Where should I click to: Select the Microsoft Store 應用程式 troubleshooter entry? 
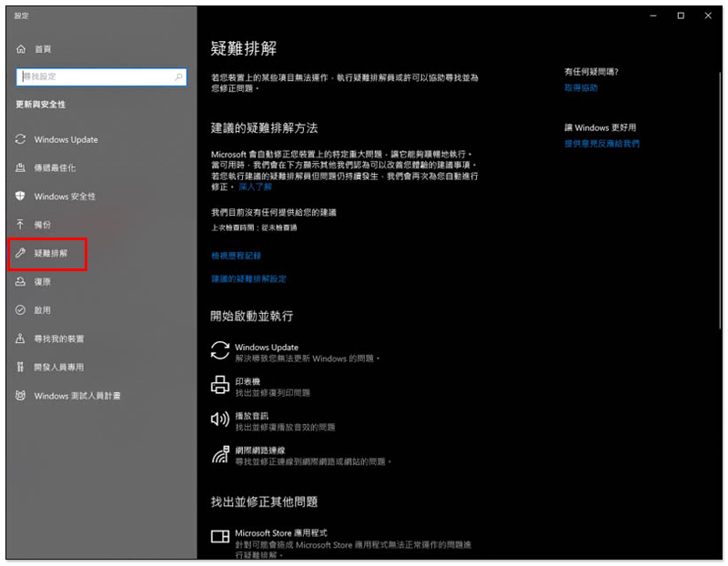[341, 544]
